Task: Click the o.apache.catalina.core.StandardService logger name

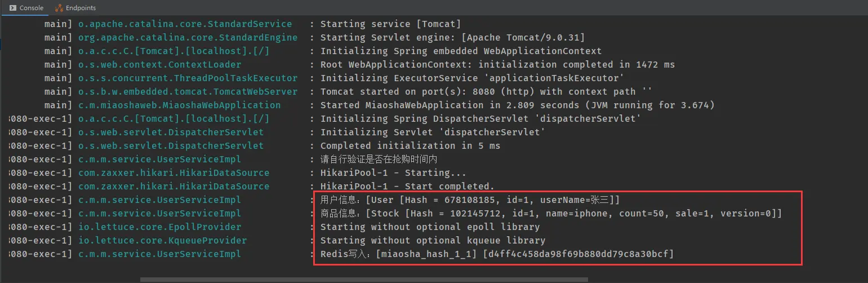Action: pos(185,24)
